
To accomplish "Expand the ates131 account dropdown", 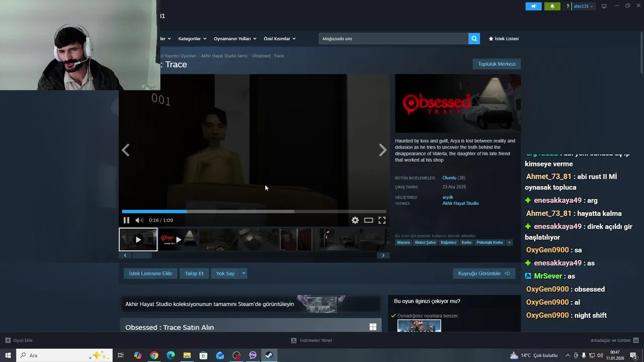I will 583,7.
